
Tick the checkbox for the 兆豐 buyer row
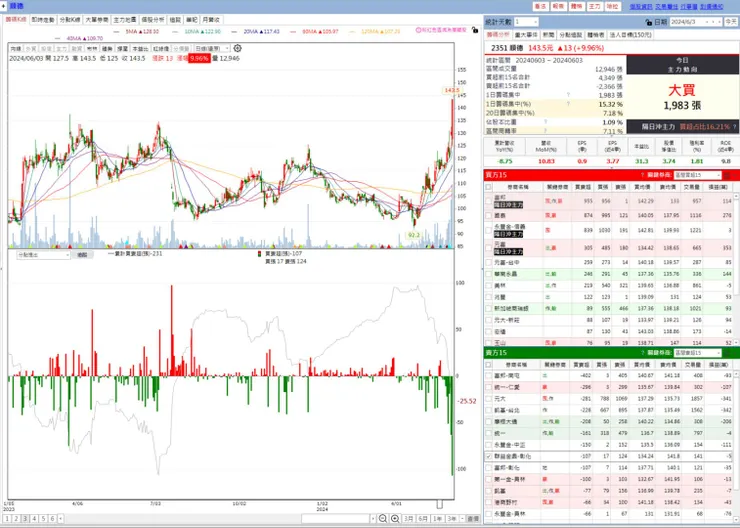488,297
